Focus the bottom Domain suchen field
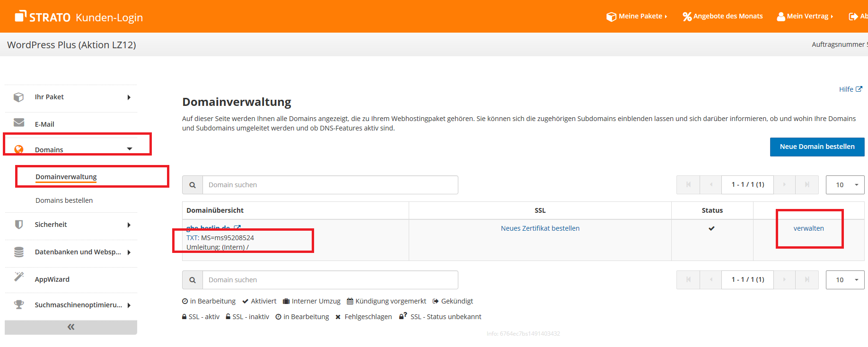Screen dimensions: 868x347 pos(330,280)
